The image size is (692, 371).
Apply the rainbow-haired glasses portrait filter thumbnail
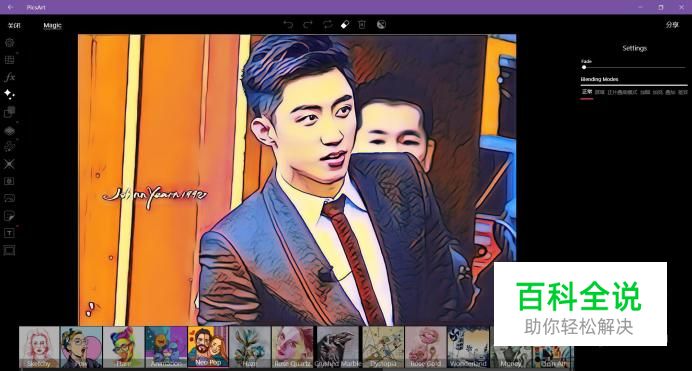pos(124,347)
